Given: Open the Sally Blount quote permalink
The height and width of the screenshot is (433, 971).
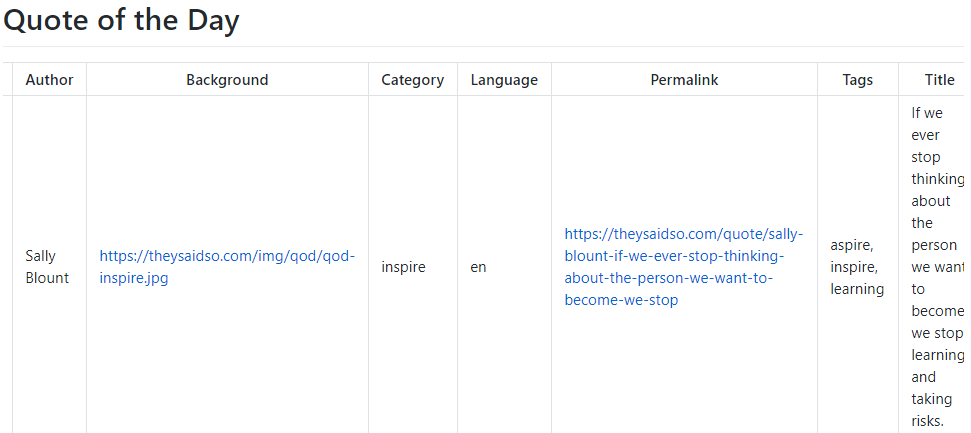Looking at the screenshot, I should point(684,267).
